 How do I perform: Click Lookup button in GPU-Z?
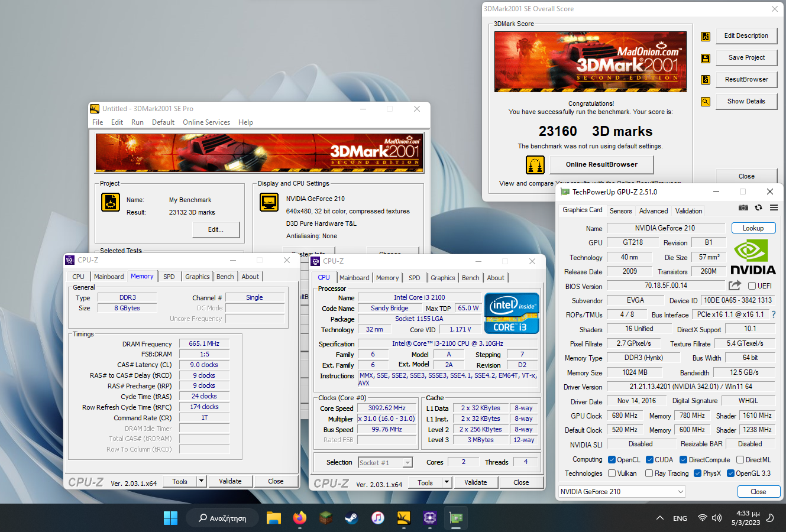point(753,228)
